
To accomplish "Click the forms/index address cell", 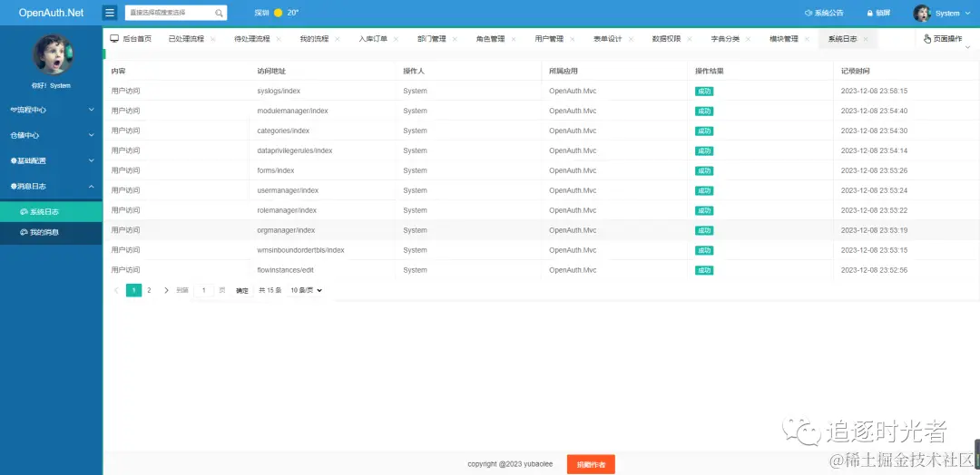I will 276,170.
